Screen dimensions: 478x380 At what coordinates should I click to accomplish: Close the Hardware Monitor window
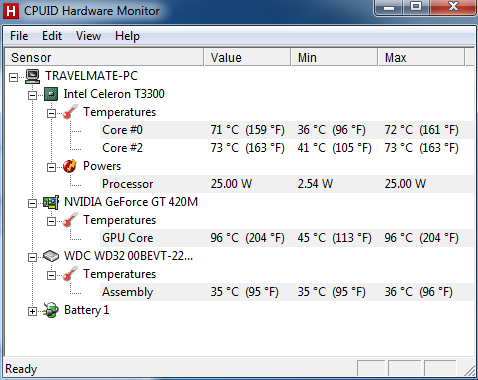point(453,7)
